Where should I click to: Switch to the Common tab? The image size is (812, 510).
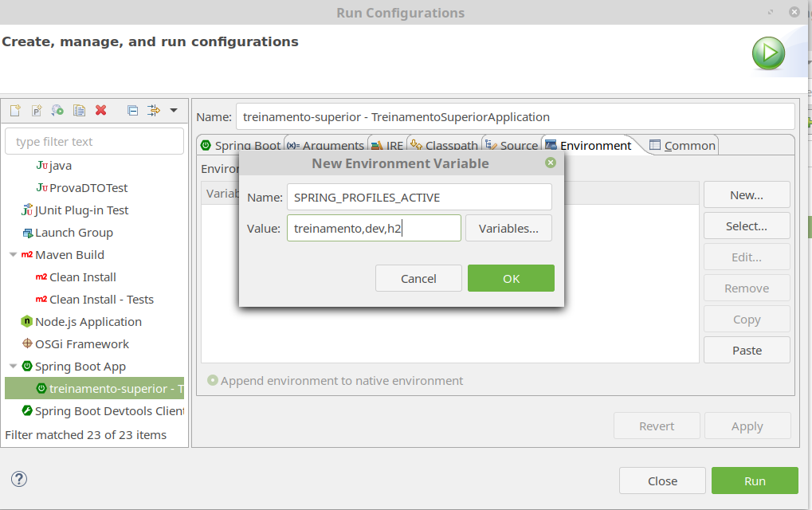pos(682,145)
